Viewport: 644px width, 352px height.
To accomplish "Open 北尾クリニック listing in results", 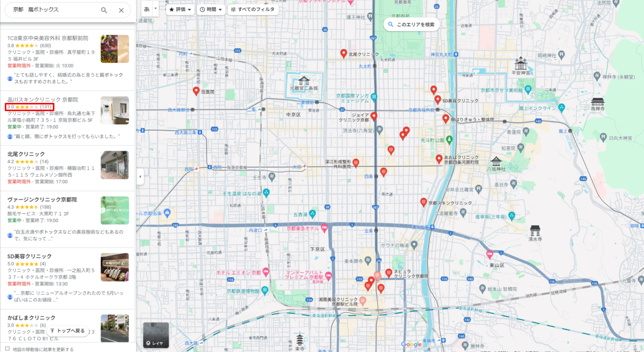I will pos(26,154).
